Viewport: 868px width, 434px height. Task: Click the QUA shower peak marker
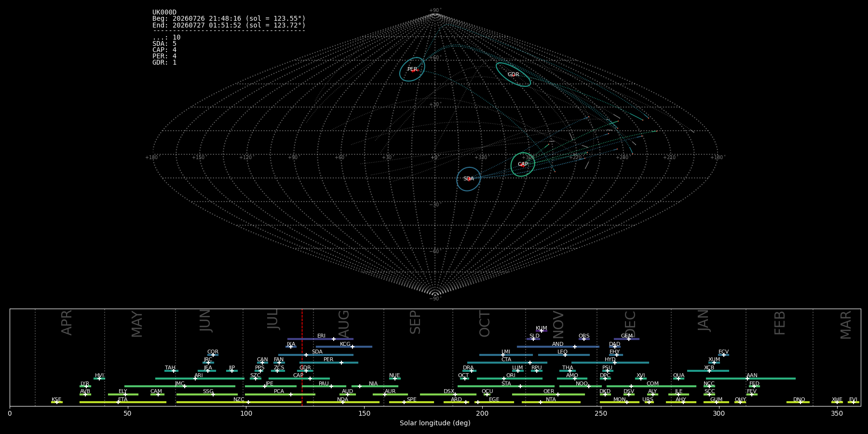(x=678, y=379)
